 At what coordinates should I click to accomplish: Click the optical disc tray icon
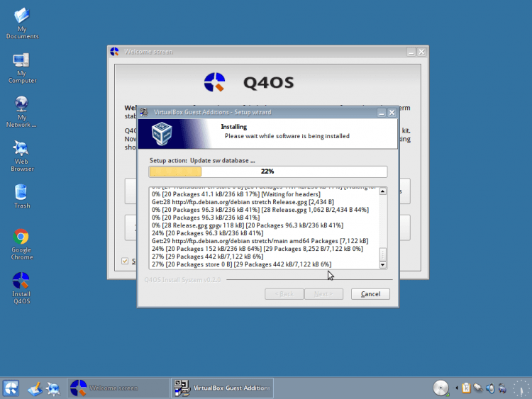441,388
